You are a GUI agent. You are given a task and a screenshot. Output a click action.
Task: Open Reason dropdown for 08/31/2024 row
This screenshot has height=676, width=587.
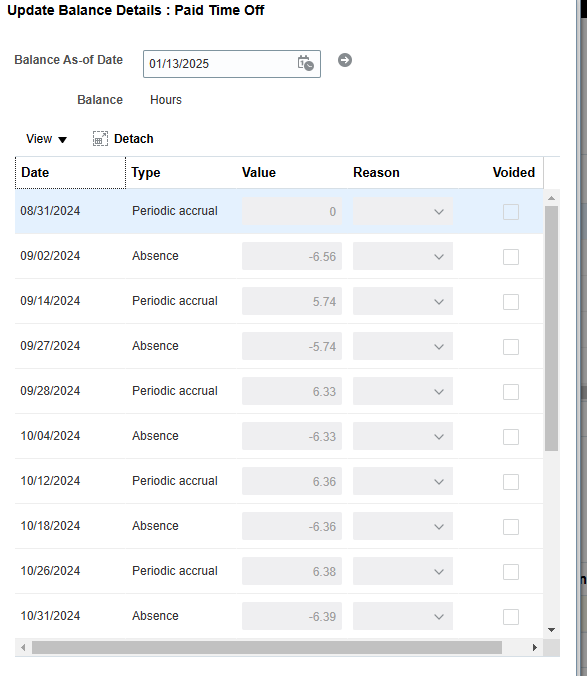point(403,212)
